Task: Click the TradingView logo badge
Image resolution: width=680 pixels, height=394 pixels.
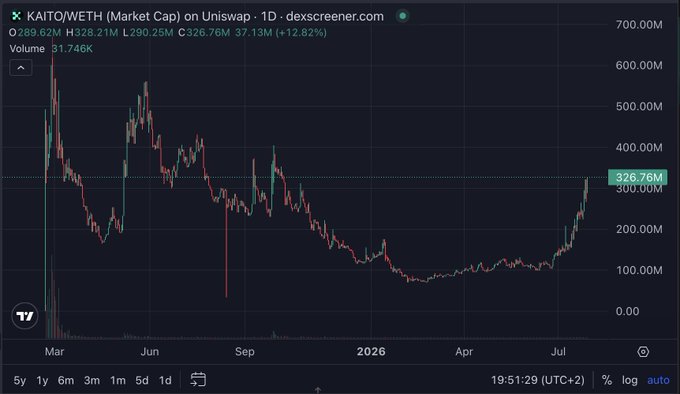Action: (x=25, y=316)
